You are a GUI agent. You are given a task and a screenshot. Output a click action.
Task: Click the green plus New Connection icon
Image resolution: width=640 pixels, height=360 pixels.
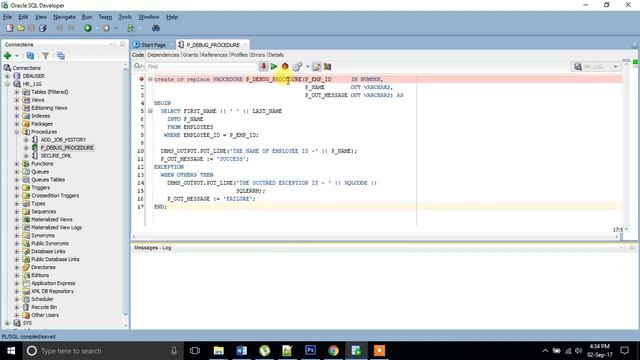[x=7, y=56]
